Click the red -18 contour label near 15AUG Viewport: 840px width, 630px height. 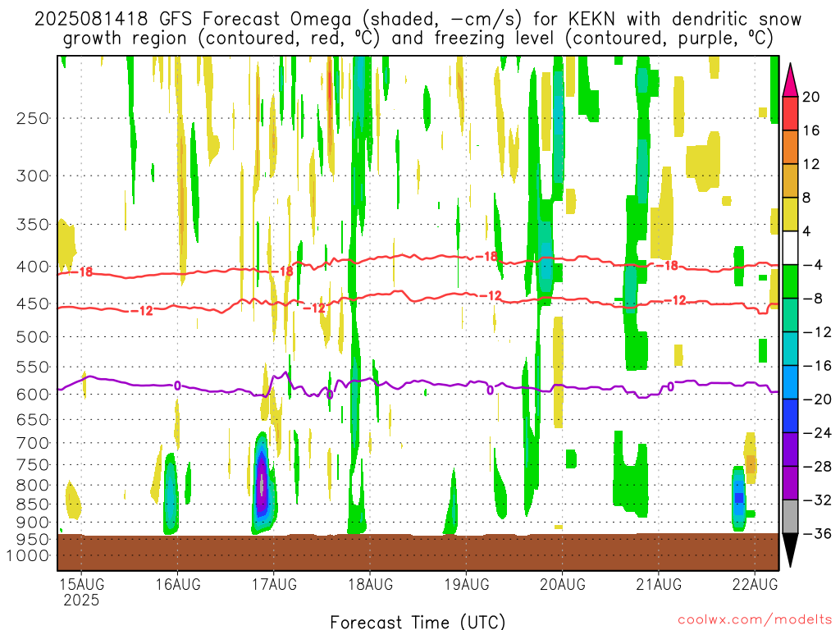pos(82,272)
